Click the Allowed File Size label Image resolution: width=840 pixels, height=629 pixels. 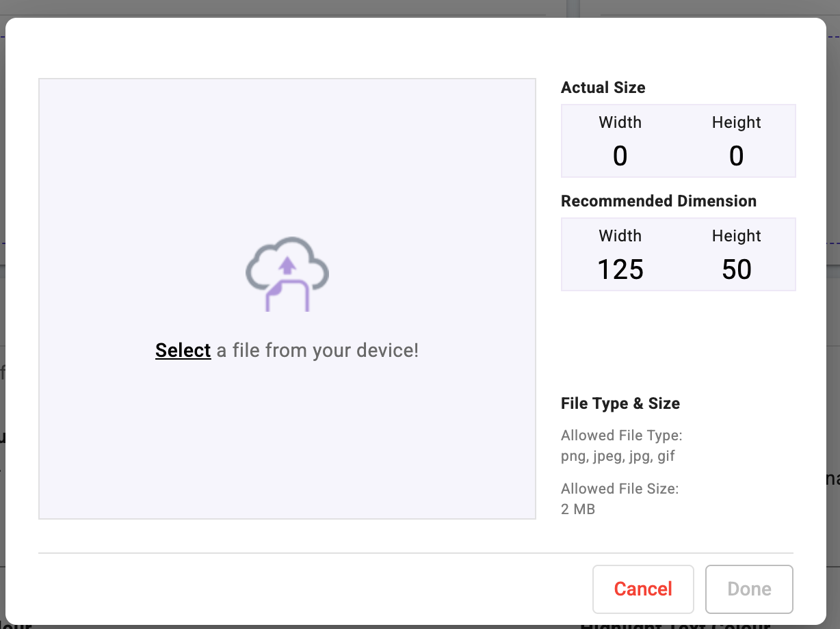[619, 489]
